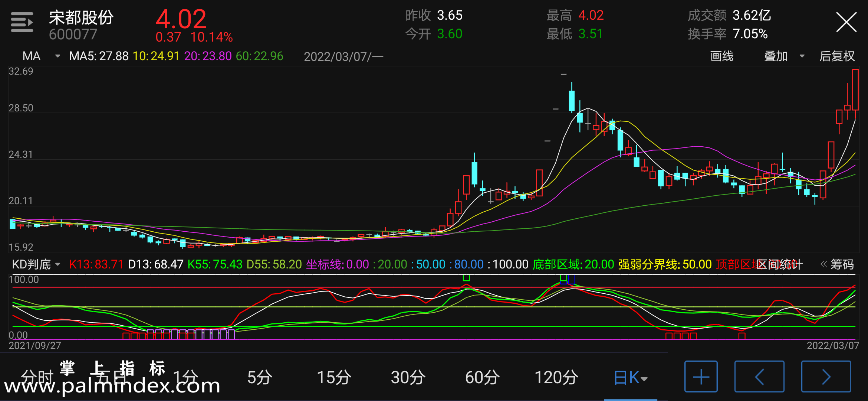The width and height of the screenshot is (868, 401).
Task: Close the chart with the X icon
Action: (846, 22)
